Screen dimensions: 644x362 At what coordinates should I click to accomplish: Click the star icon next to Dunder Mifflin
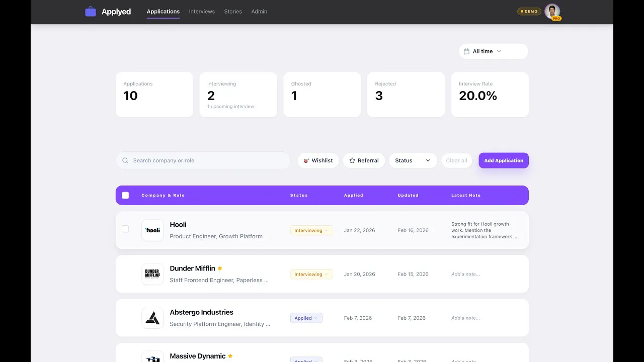pos(220,268)
